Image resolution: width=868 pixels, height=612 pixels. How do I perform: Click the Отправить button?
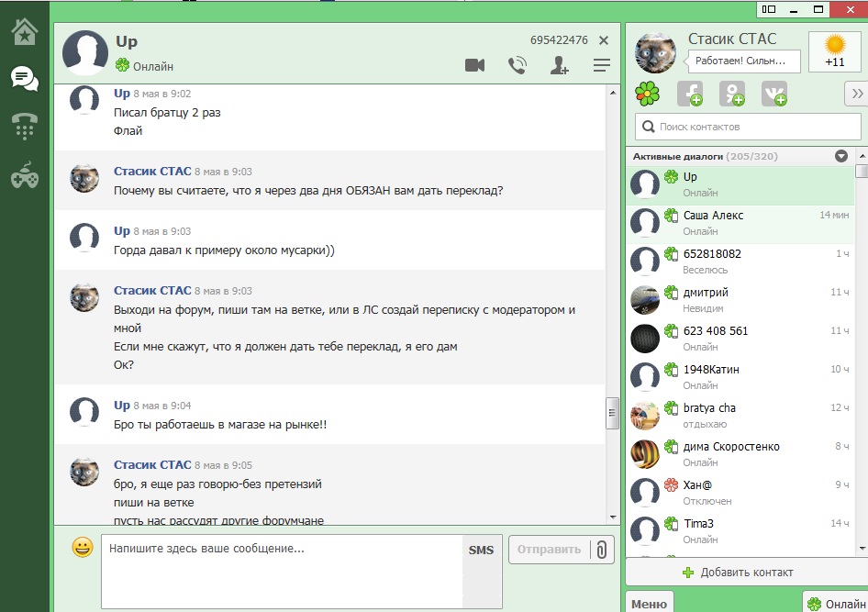[549, 550]
